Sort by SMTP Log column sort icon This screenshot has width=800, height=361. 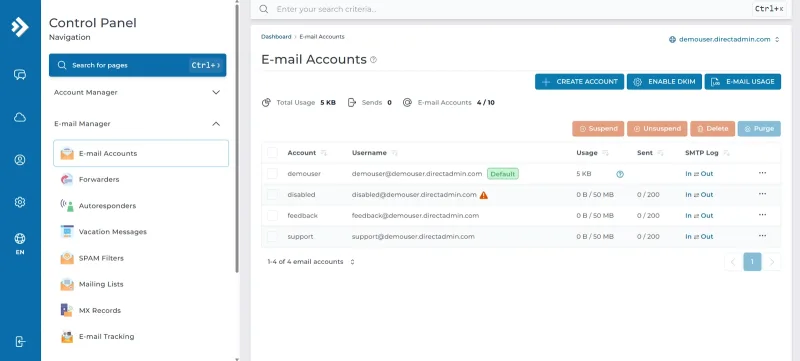pyautogui.click(x=727, y=153)
